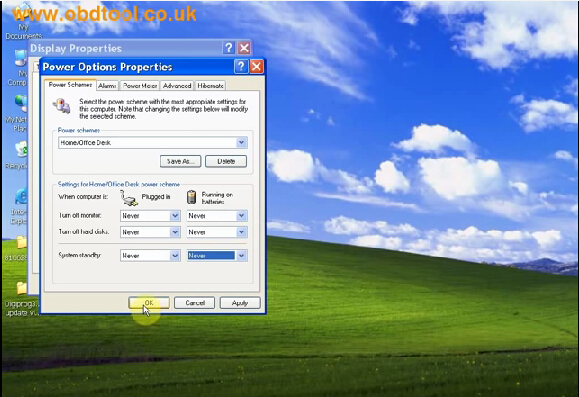The height and width of the screenshot is (397, 579).
Task: Switch to the Power Schemes tab
Action: pos(70,85)
